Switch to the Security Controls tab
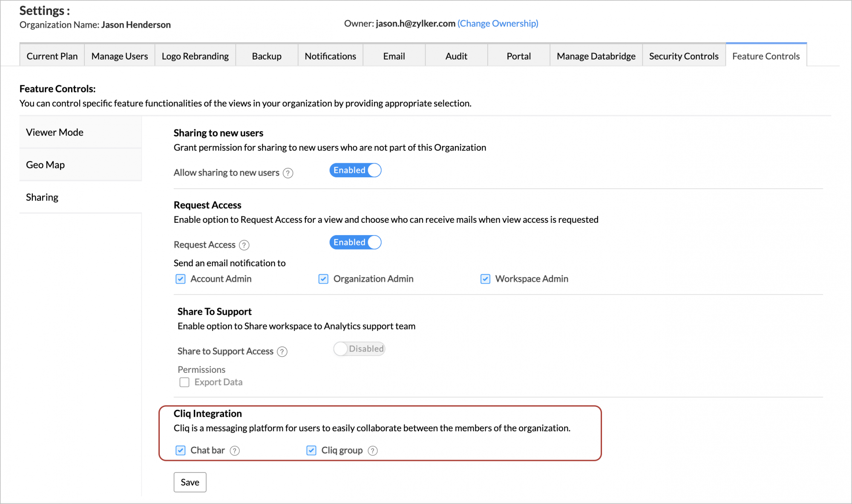 pyautogui.click(x=684, y=56)
